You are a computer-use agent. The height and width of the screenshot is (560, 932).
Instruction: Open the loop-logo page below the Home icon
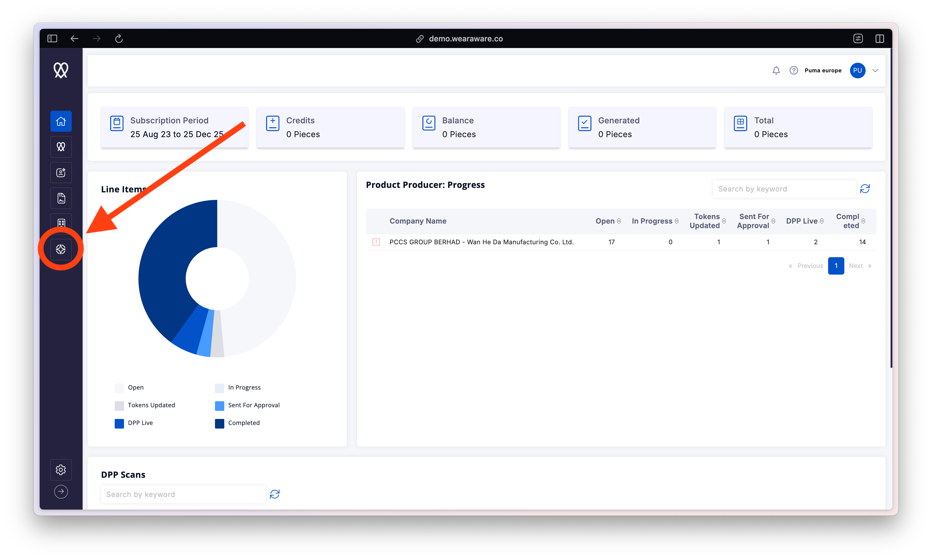61,147
